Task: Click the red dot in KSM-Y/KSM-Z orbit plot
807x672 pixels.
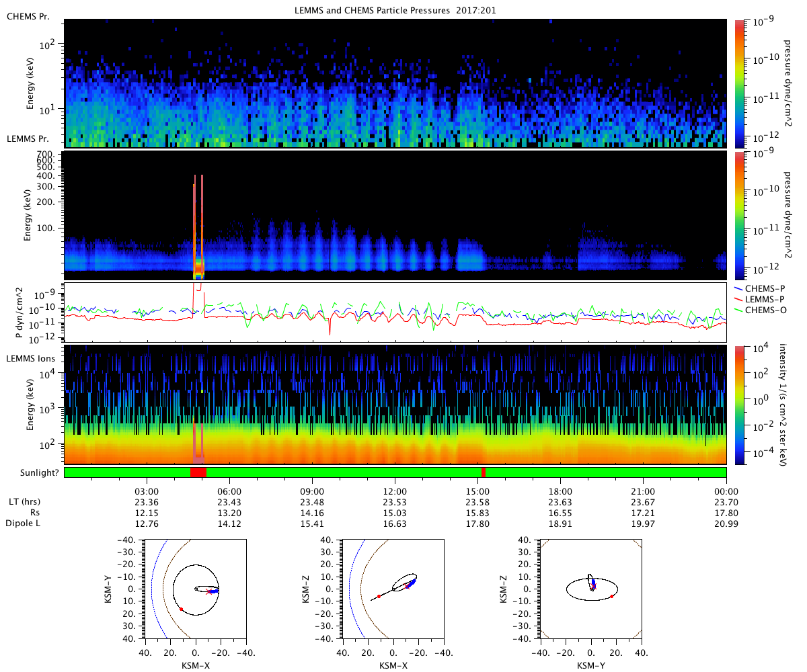Action: pos(611,596)
